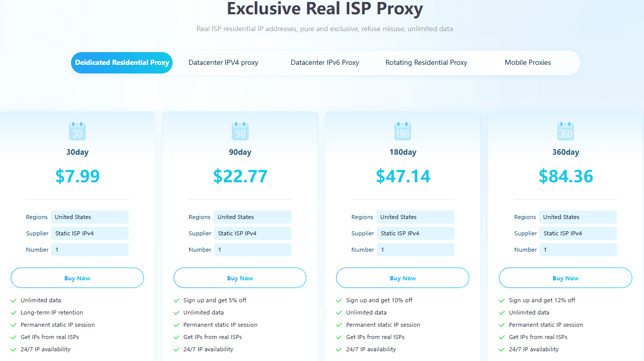644x361 pixels.
Task: Click the checkmark beside Sign up and get 10% off
Action: point(339,300)
